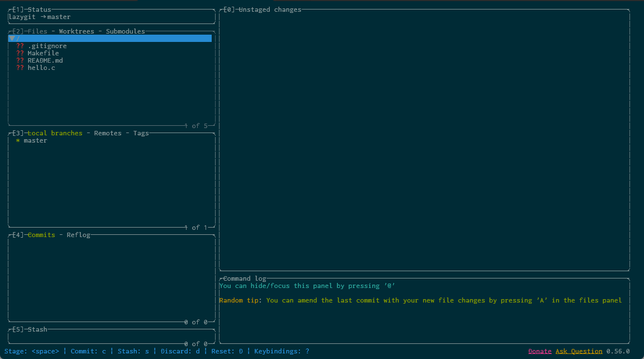
Task: Switch to the Worktrees tab
Action: click(77, 31)
